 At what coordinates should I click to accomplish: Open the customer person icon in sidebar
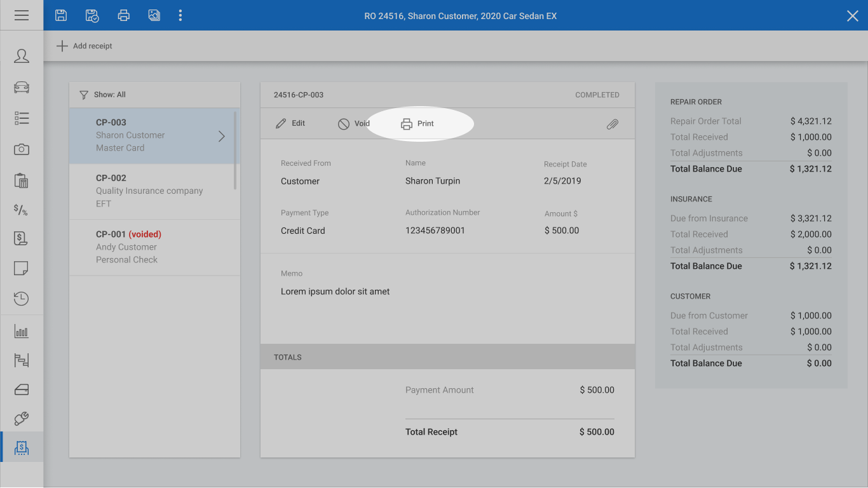coord(22,56)
